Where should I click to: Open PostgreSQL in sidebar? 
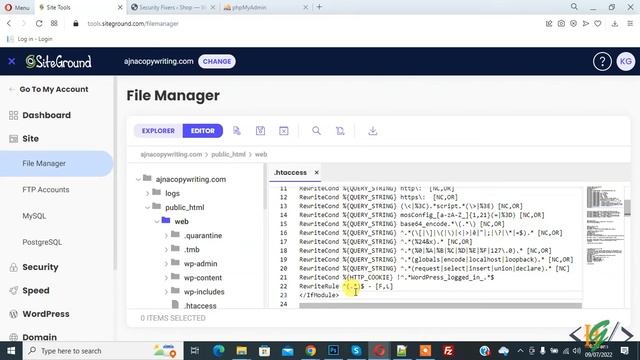coord(42,242)
